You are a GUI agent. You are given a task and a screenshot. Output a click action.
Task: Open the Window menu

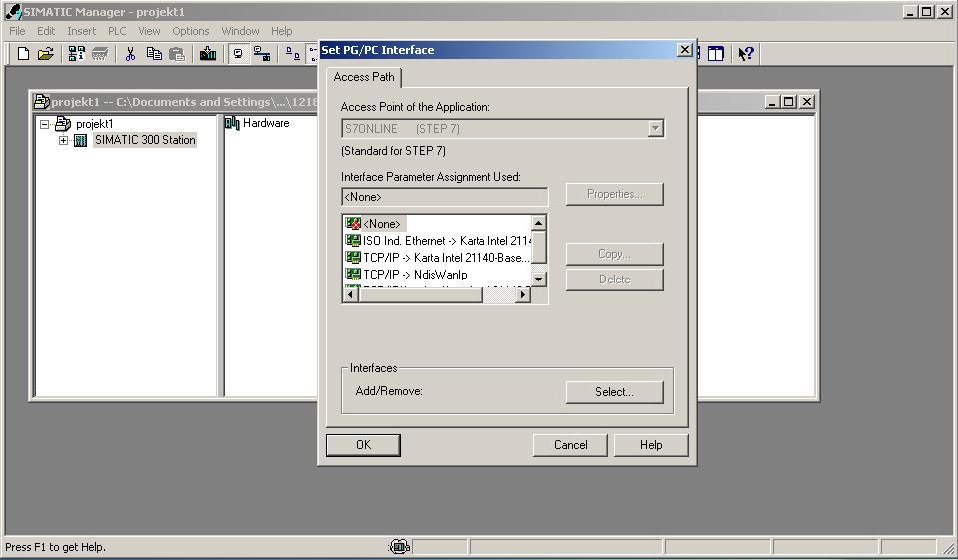pyautogui.click(x=240, y=31)
